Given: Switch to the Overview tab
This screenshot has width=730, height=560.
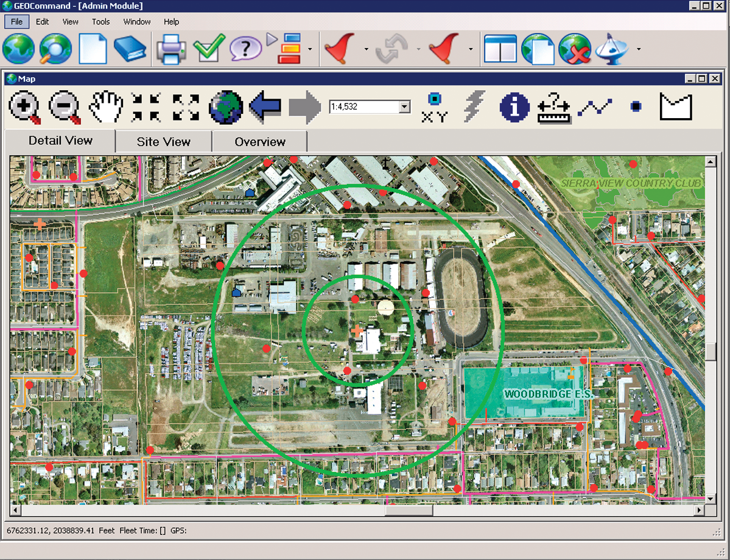Looking at the screenshot, I should (x=260, y=142).
